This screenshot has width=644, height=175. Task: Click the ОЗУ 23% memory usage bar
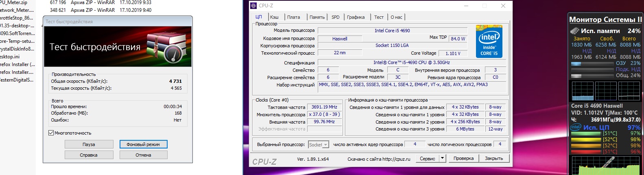tap(592, 64)
